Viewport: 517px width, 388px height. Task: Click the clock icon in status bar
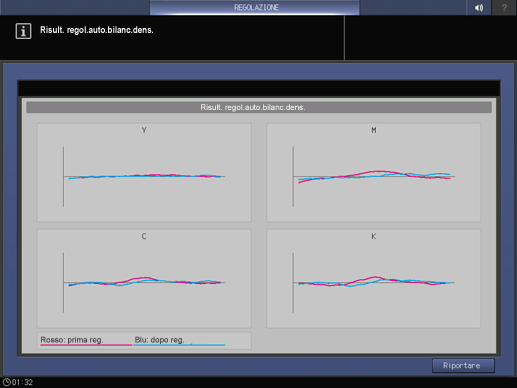click(x=6, y=382)
